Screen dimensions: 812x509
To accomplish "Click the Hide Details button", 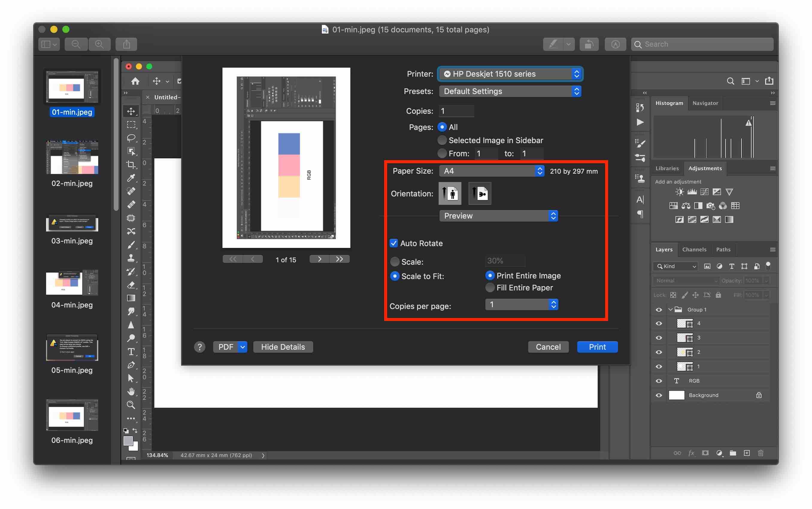I will pos(283,347).
